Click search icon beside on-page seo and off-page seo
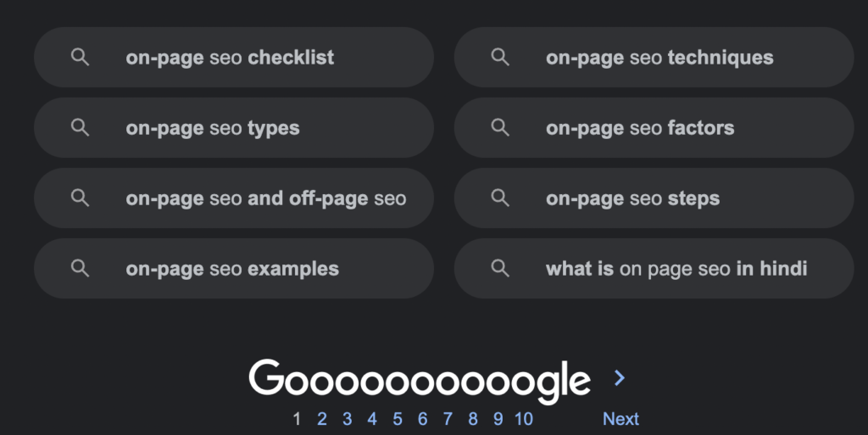 click(81, 198)
